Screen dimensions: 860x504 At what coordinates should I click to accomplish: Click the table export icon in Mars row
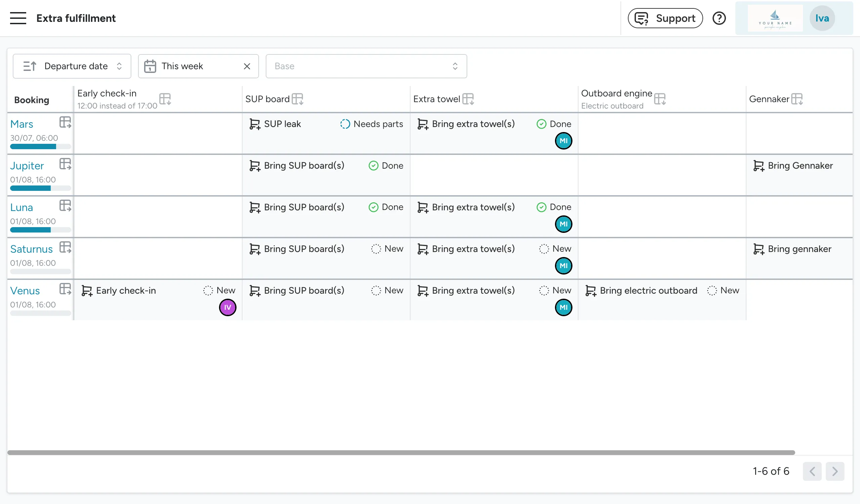click(65, 122)
